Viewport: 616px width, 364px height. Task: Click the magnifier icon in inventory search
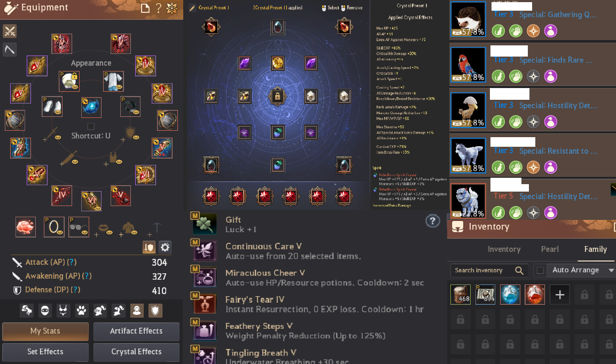tap(519, 270)
